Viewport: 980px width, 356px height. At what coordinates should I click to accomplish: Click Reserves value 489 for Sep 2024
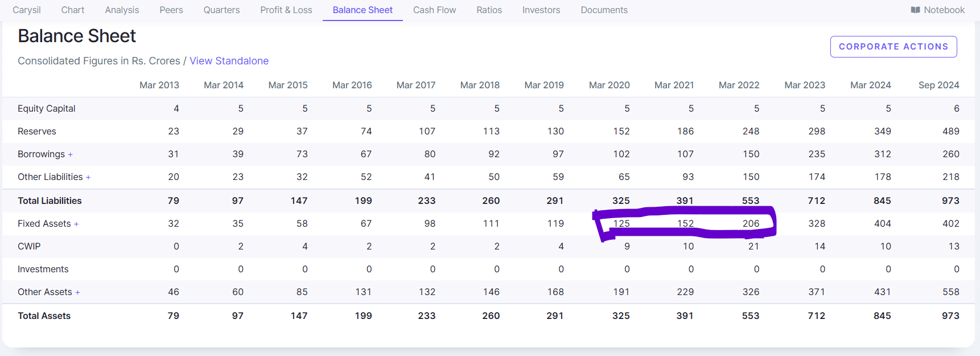(x=951, y=132)
